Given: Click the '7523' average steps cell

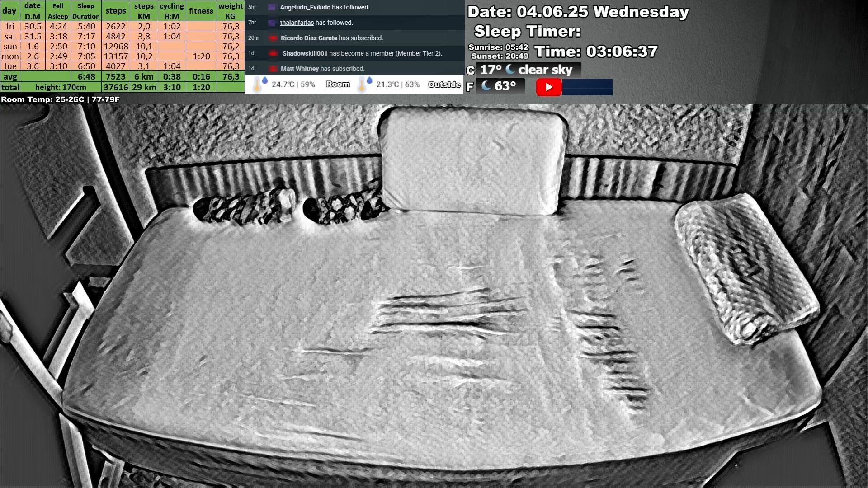Looking at the screenshot, I should pyautogui.click(x=116, y=76).
